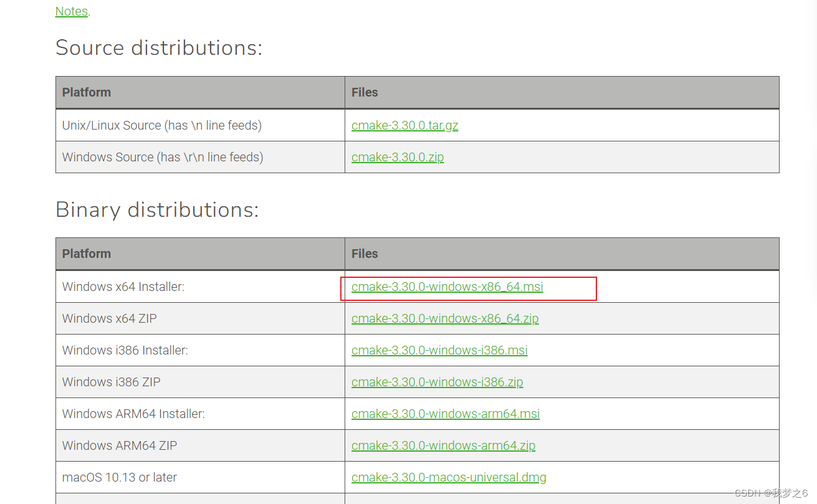Image resolution: width=817 pixels, height=504 pixels.
Task: Click the Files header of the source table
Action: (365, 92)
